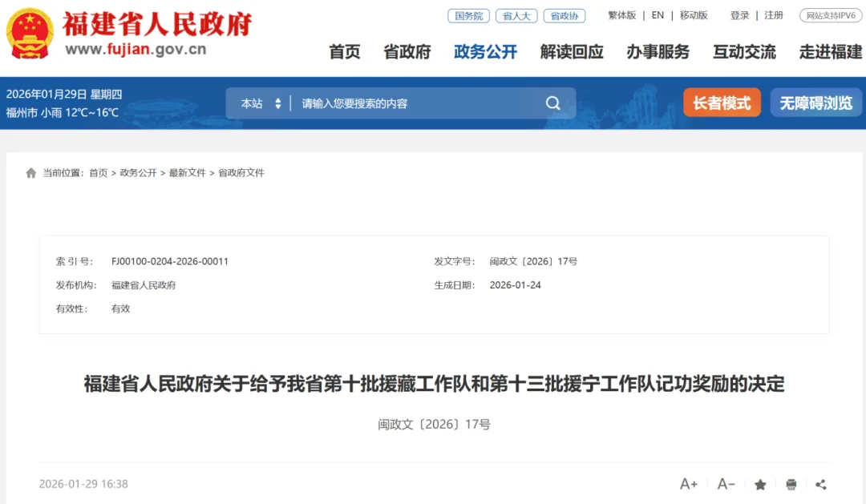
Task: Open the 政务公开 navigation menu
Action: tap(484, 52)
